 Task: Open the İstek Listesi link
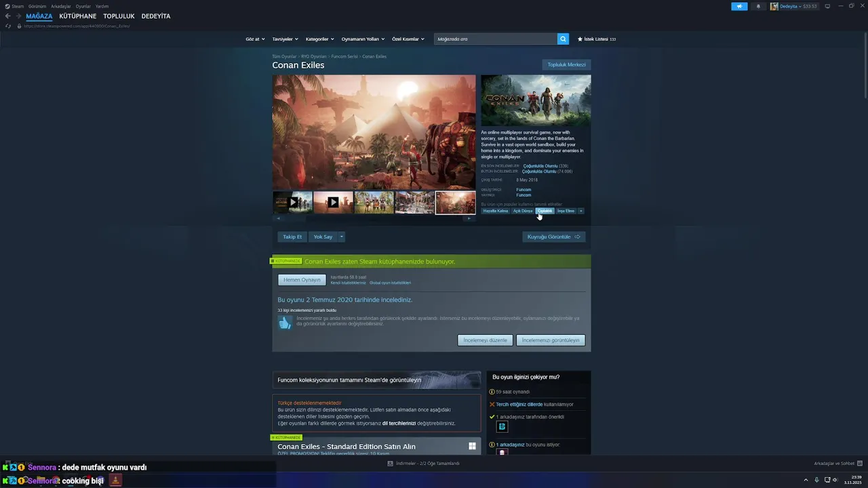pyautogui.click(x=597, y=39)
